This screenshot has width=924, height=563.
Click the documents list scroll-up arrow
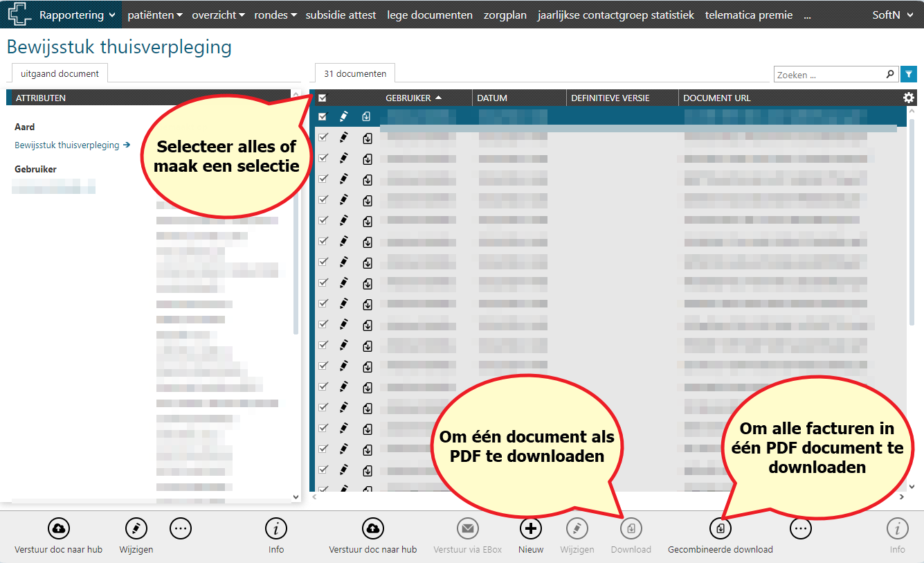tap(912, 111)
